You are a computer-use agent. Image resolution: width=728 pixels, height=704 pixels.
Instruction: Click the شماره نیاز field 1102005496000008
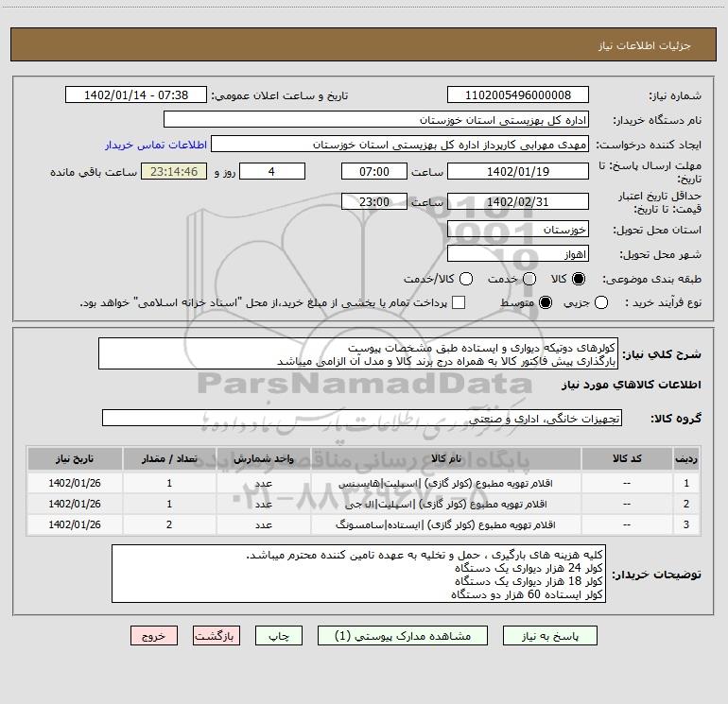(518, 95)
